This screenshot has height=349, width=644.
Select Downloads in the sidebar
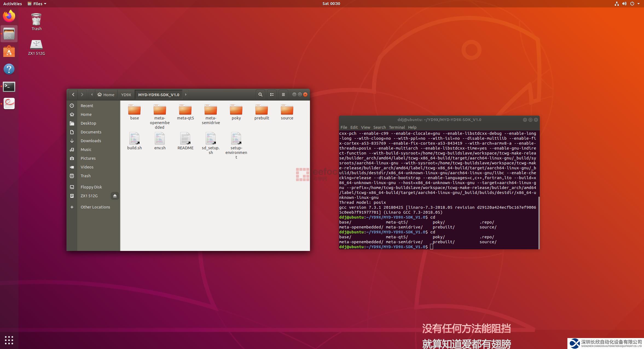(91, 141)
